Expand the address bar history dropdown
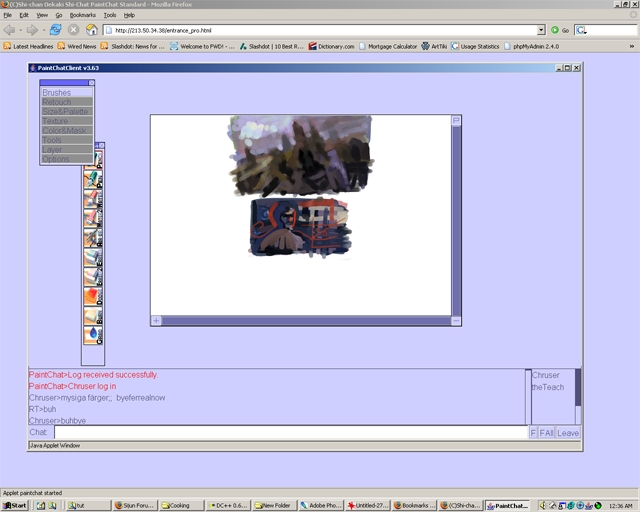The height and width of the screenshot is (512, 640). tap(541, 30)
